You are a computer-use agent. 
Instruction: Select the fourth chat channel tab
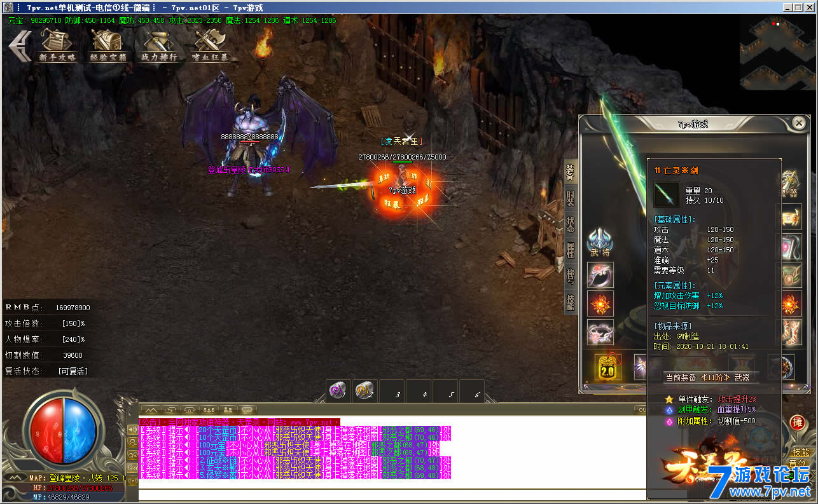point(209,410)
